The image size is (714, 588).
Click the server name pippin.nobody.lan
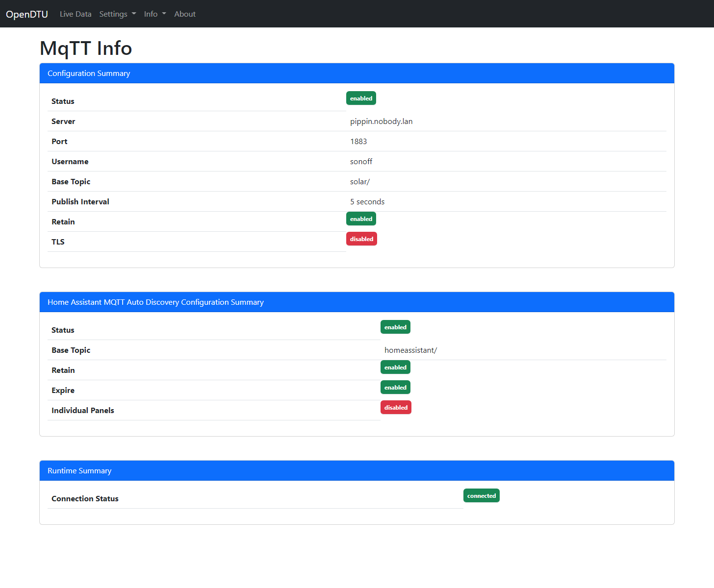point(381,122)
